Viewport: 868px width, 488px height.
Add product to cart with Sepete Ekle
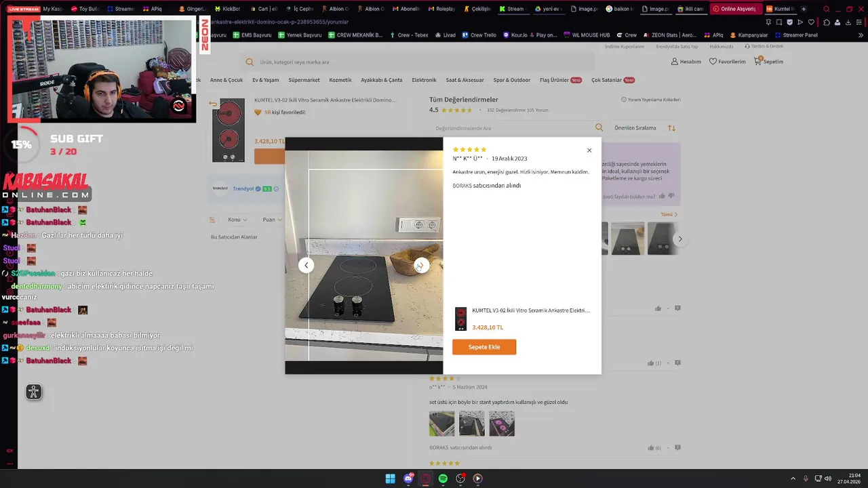(x=484, y=347)
